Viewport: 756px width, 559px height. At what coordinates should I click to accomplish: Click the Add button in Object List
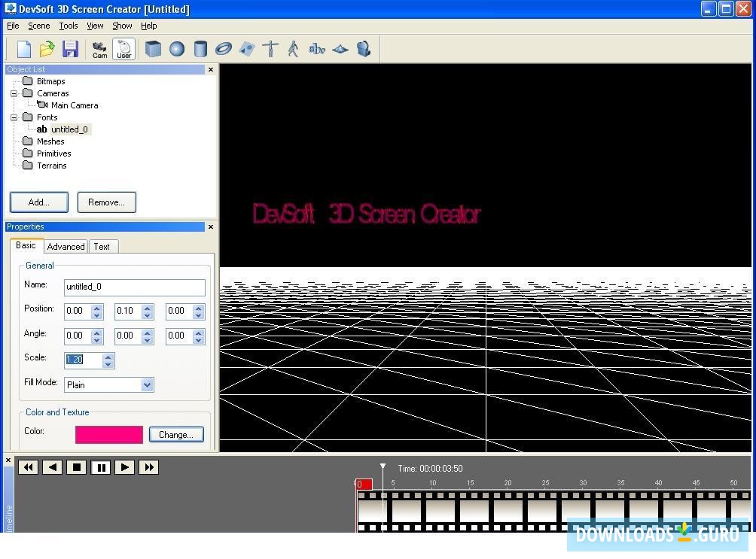(x=38, y=202)
